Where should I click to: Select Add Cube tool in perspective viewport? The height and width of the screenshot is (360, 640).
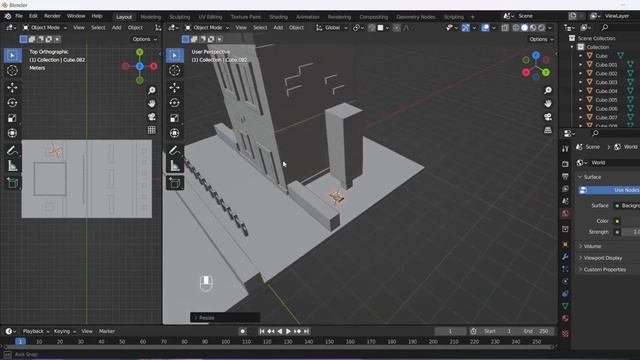click(175, 183)
